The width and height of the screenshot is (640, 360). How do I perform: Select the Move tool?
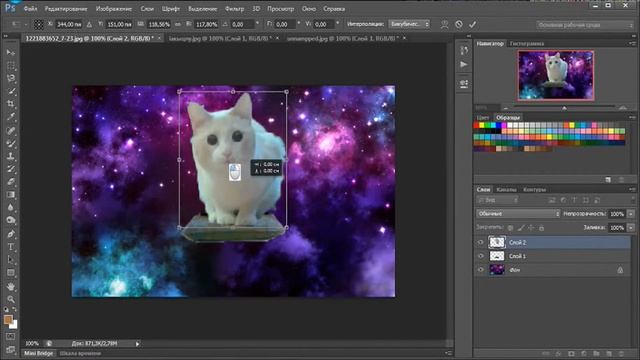pyautogui.click(x=11, y=53)
